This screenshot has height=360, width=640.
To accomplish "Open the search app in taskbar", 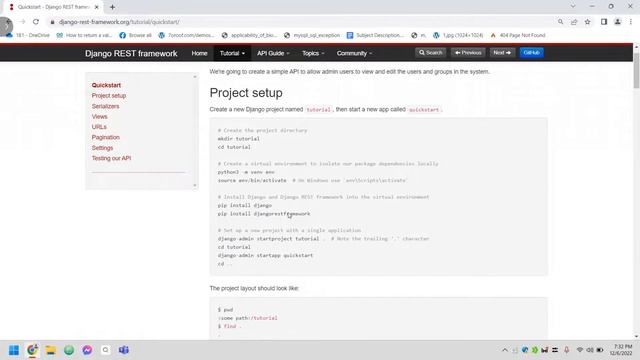I will point(106,350).
